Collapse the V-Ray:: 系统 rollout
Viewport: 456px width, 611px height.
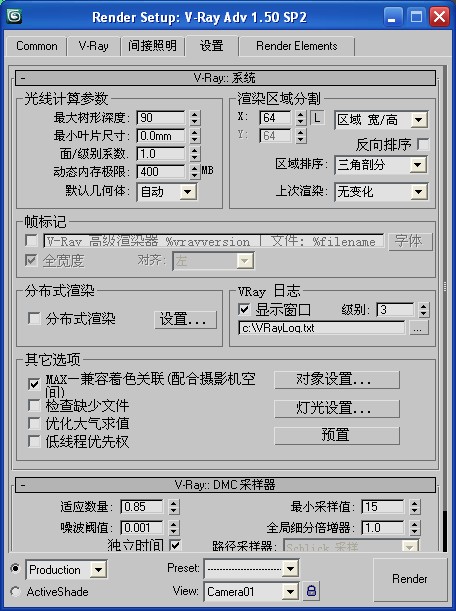tap(225, 78)
